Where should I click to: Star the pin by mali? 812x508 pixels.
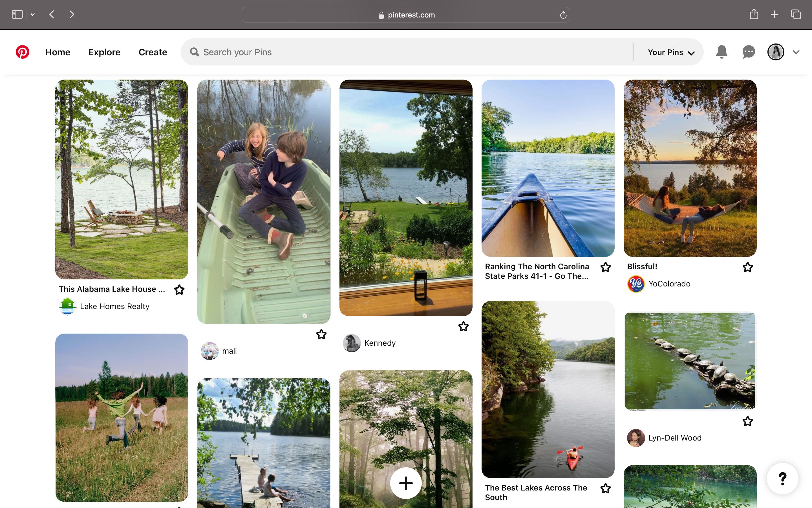coord(321,334)
